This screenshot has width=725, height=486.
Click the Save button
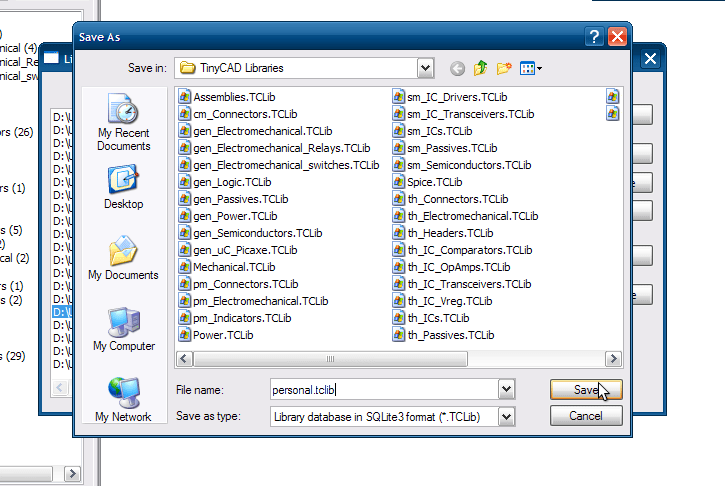coord(585,389)
